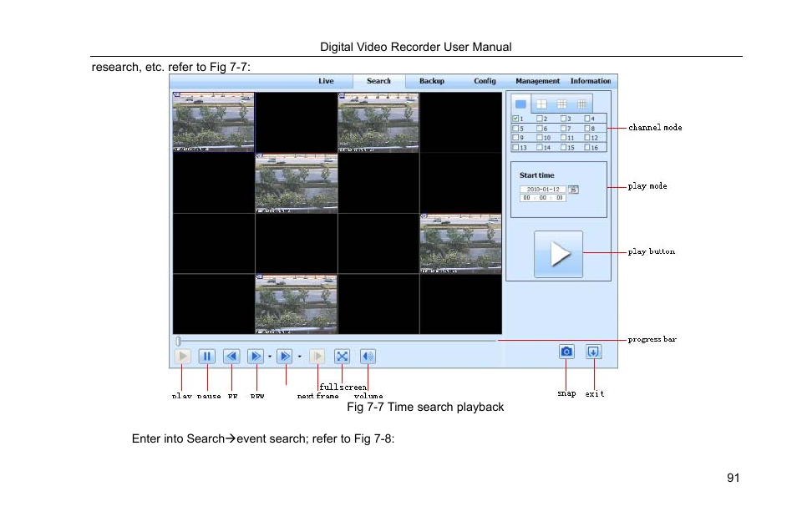797x532 pixels.
Task: Open dropdown arrow beside second fast-forward button
Action: click(300, 357)
